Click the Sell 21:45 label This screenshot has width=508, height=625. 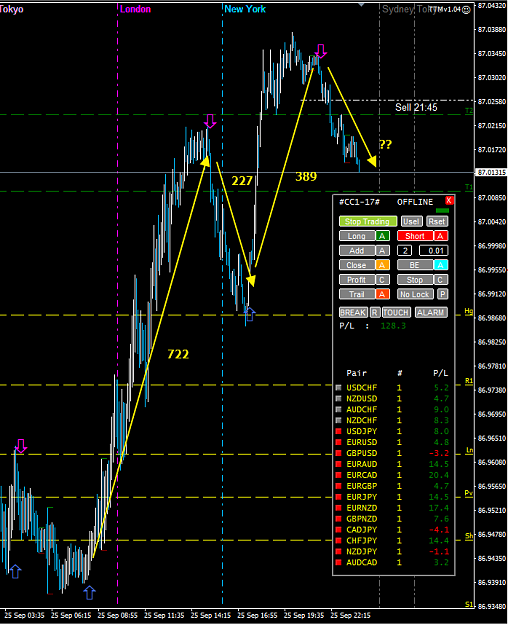pos(416,107)
